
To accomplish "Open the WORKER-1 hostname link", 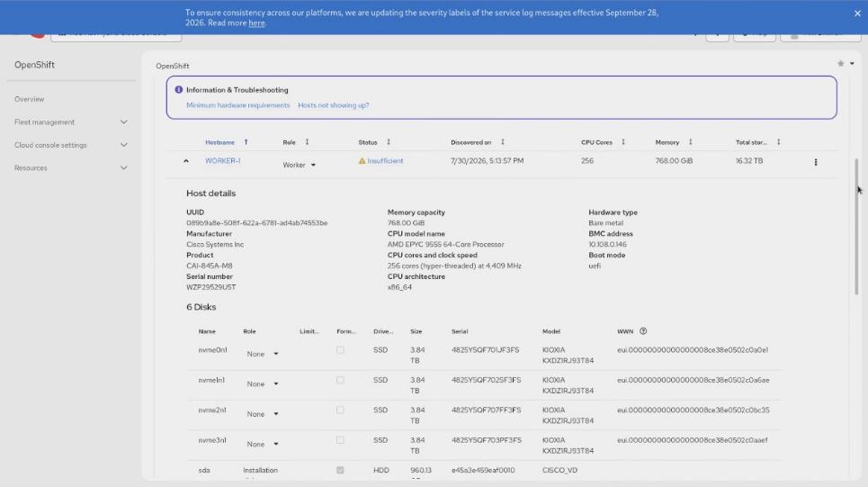I will tap(222, 160).
